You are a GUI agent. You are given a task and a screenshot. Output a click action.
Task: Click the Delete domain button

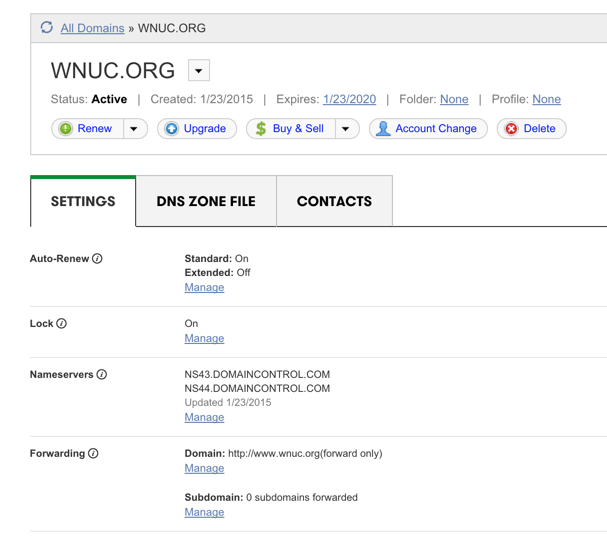(x=531, y=129)
